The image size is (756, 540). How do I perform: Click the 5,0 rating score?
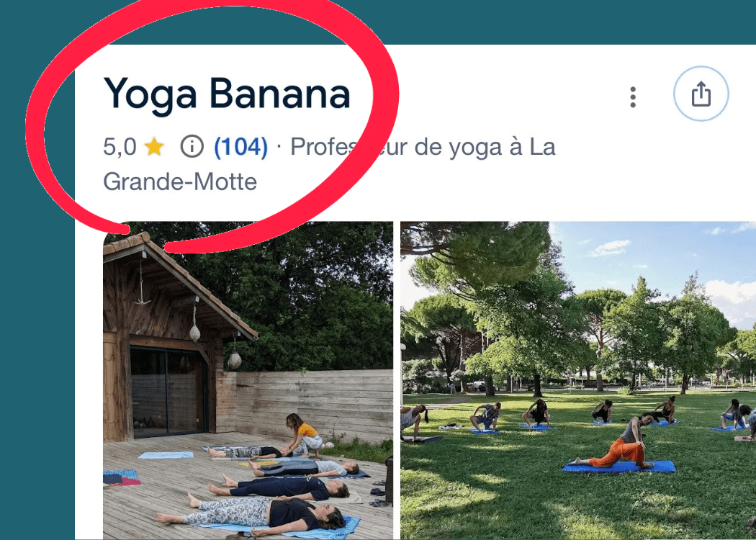(120, 147)
